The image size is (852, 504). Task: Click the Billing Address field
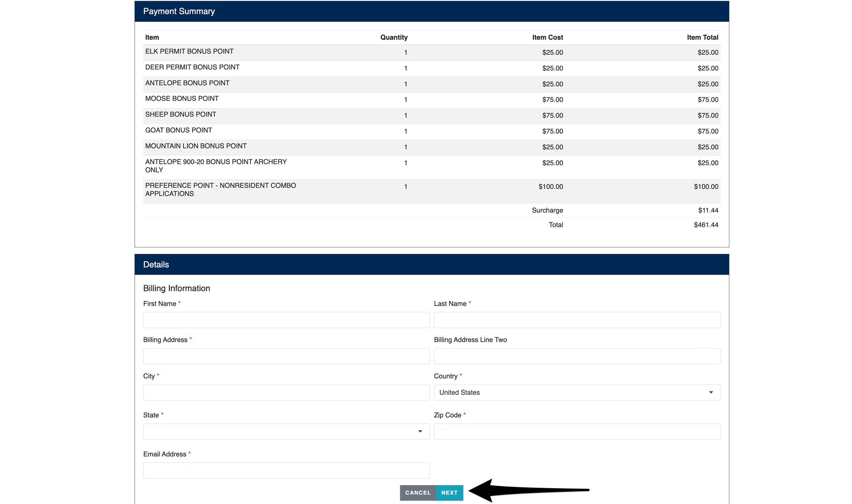(x=286, y=356)
